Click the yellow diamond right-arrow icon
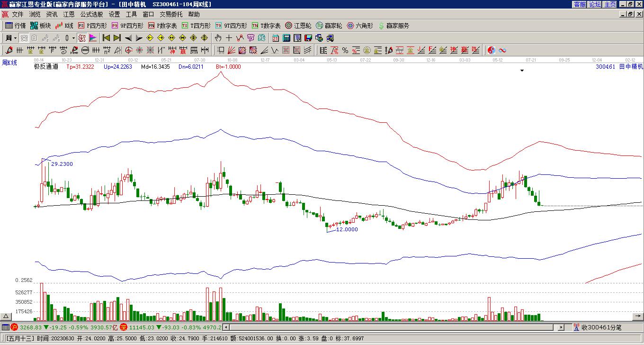Image resolution: width=644 pixels, height=345 pixels. click(x=161, y=38)
